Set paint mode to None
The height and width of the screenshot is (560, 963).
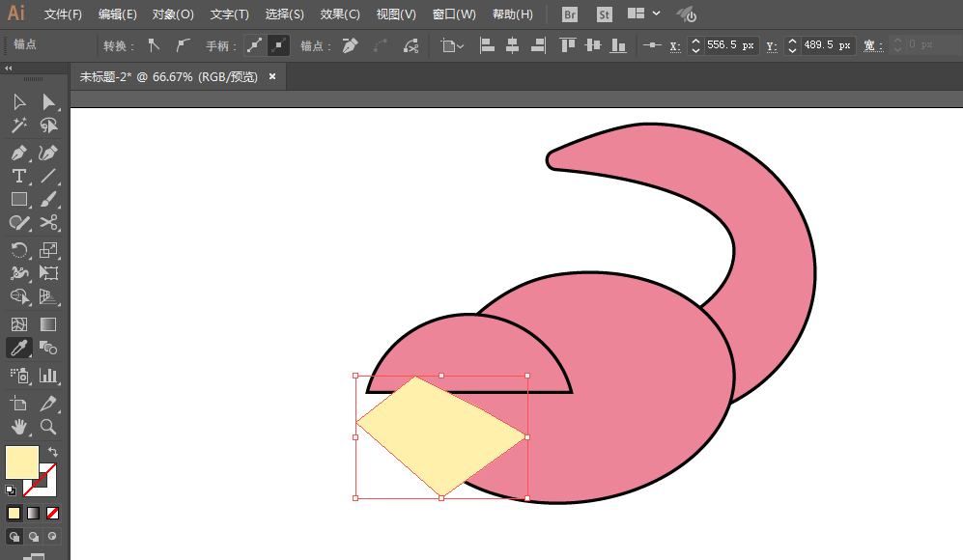pos(53,513)
